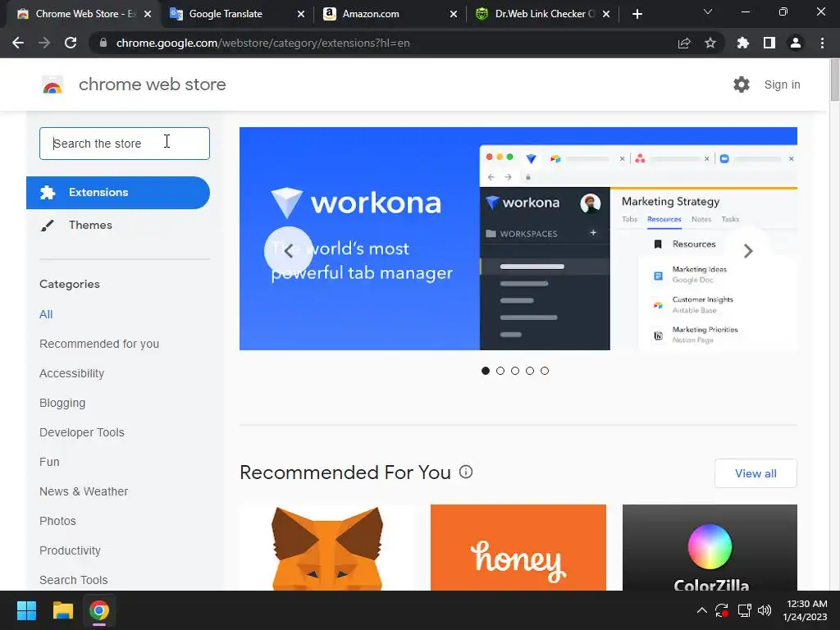Open the Chrome Extensions puzzle menu

click(743, 43)
